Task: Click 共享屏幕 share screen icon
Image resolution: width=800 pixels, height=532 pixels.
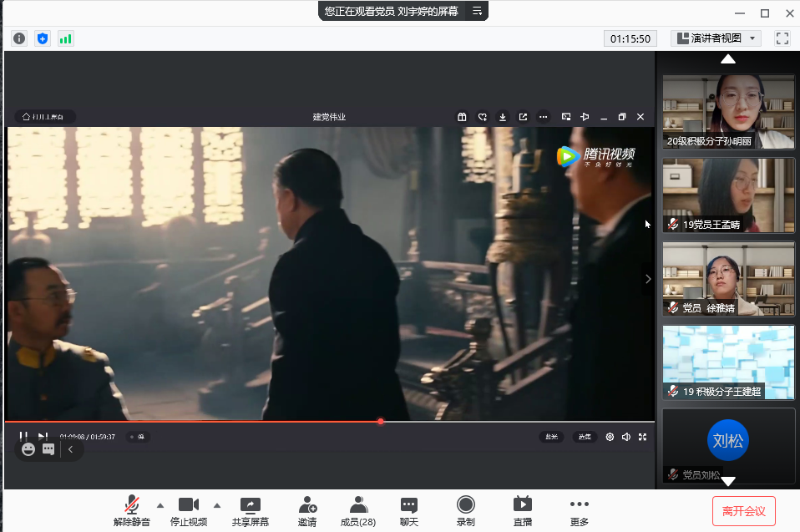Action: click(x=250, y=504)
